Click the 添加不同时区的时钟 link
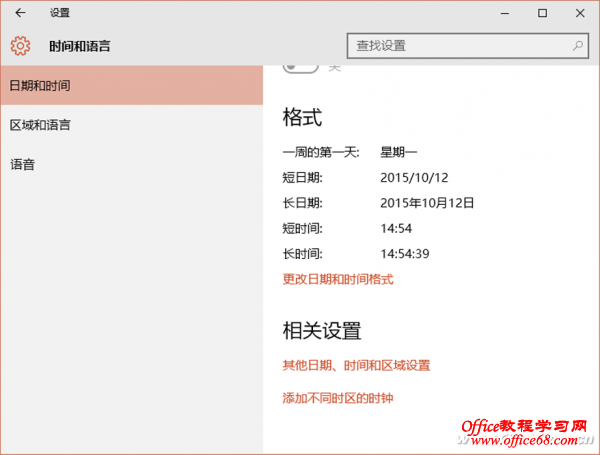Image resolution: width=600 pixels, height=455 pixels. pyautogui.click(x=338, y=398)
